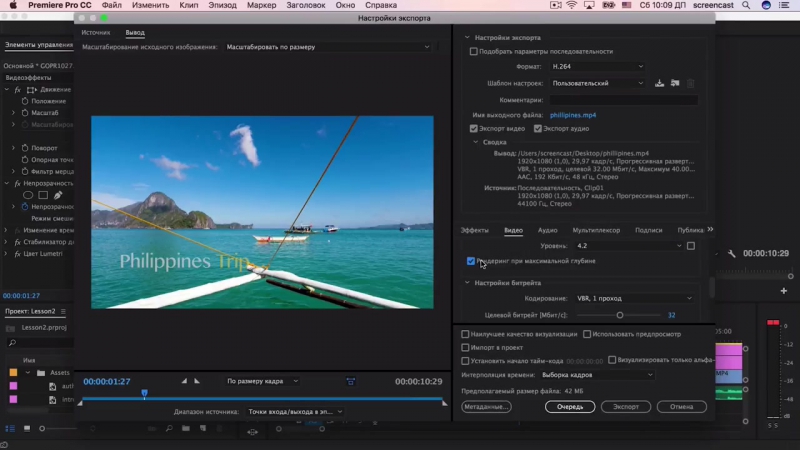Click the delete preset trash icon

point(690,83)
